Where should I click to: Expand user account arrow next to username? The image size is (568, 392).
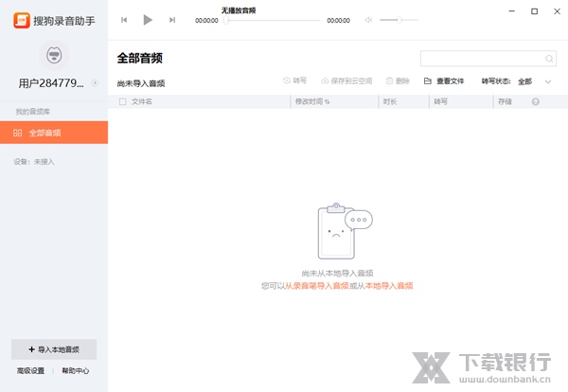[95, 83]
